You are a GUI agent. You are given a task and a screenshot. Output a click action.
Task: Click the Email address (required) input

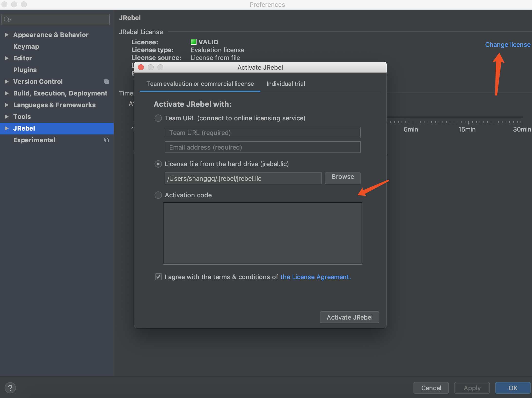[263, 147]
